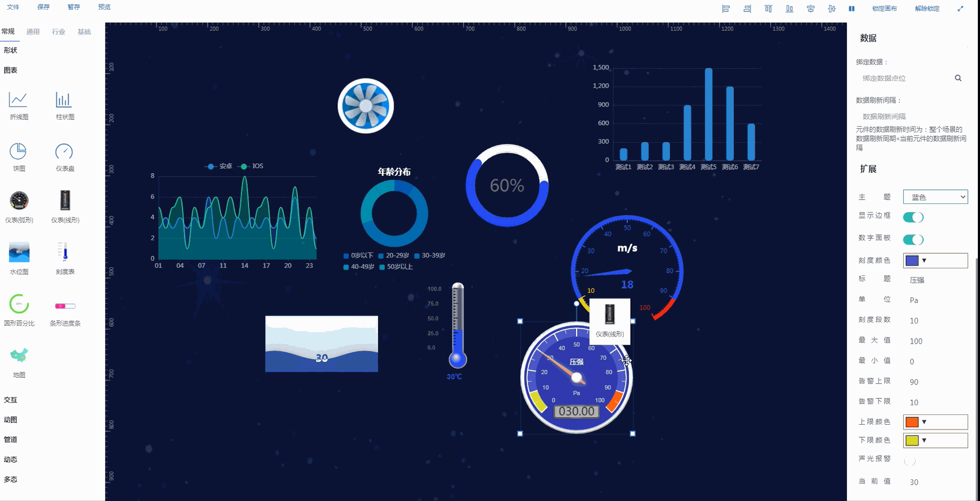Click the 当前值 field showing 30
This screenshot has height=501, width=980.
tap(936, 482)
